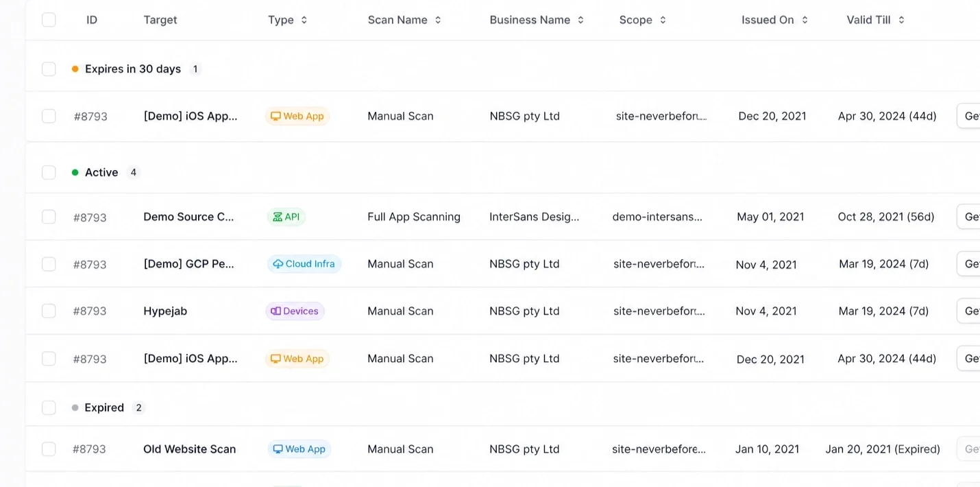Screen dimensions: 980x487
Task: Toggle the select-all checkbox in the table header
Action: (49, 20)
